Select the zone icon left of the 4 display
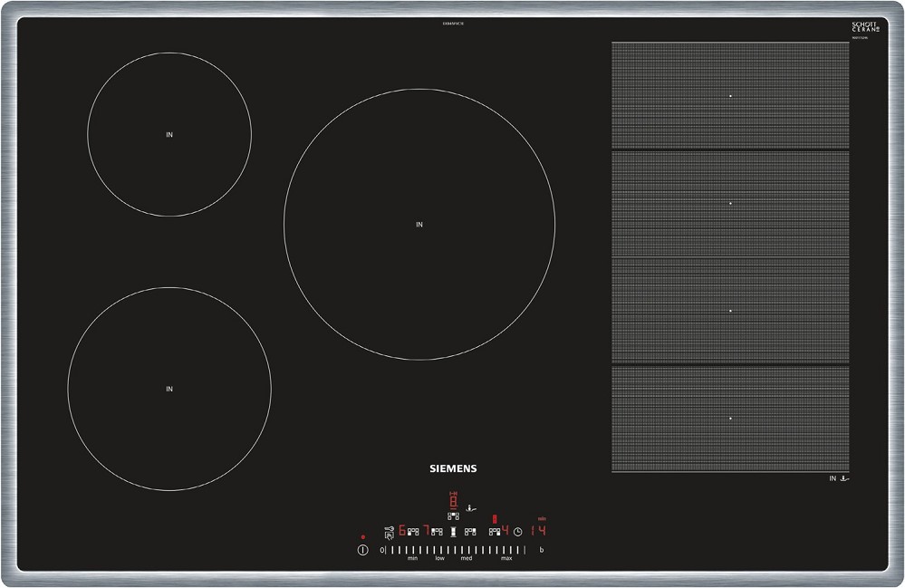 click(494, 532)
